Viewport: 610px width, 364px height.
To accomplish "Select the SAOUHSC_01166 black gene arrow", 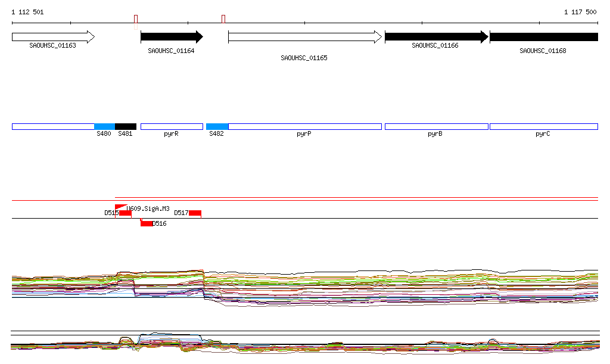I will pyautogui.click(x=436, y=37).
